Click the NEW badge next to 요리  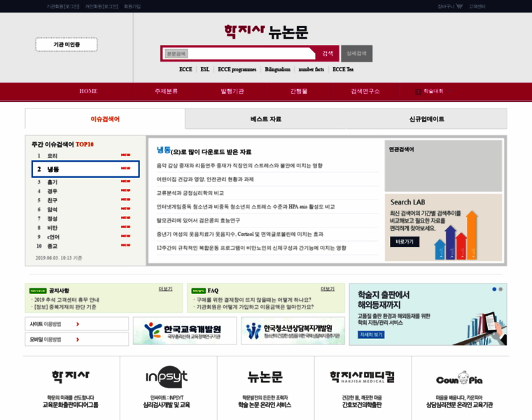(x=125, y=155)
